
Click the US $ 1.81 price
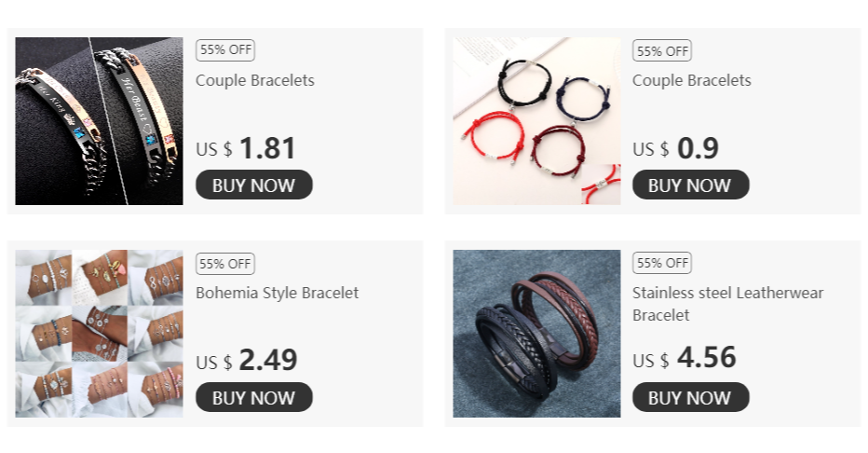pos(246,148)
